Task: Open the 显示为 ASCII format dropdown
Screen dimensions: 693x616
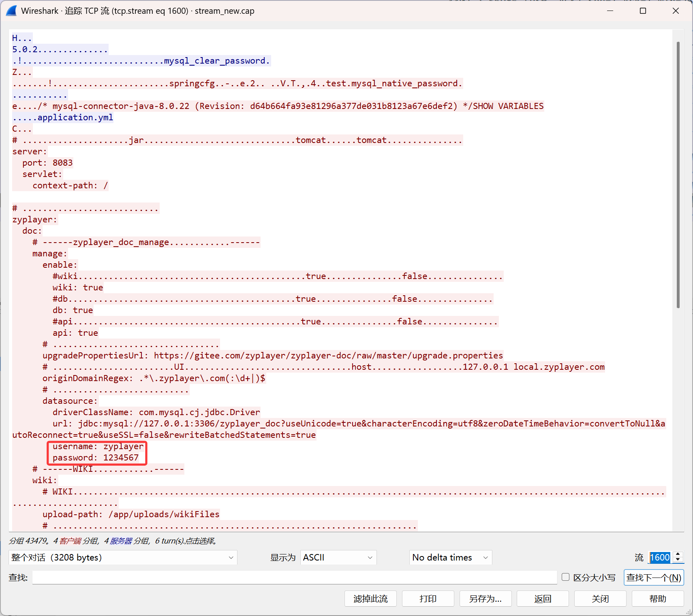Action: click(338, 557)
